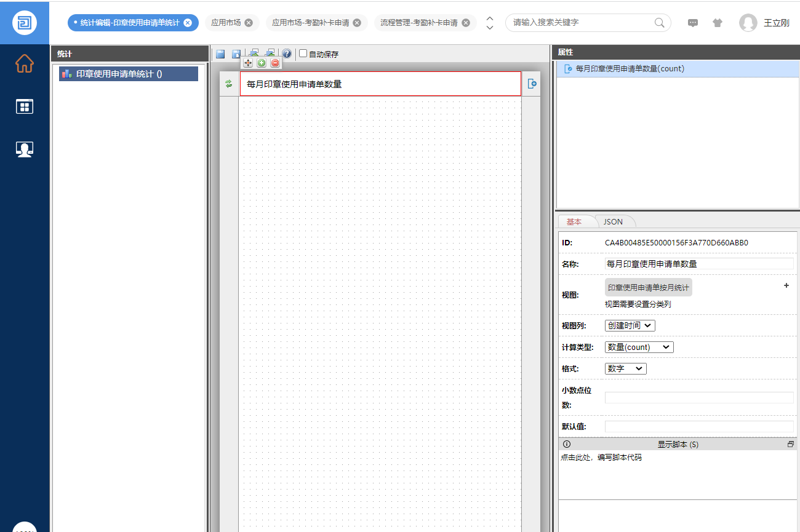Maximize the display script panel
Screen dimensions: 800x532
(791, 444)
